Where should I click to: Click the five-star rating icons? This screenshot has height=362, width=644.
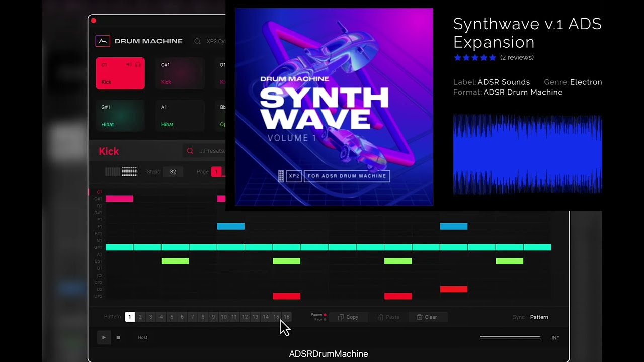tap(475, 58)
